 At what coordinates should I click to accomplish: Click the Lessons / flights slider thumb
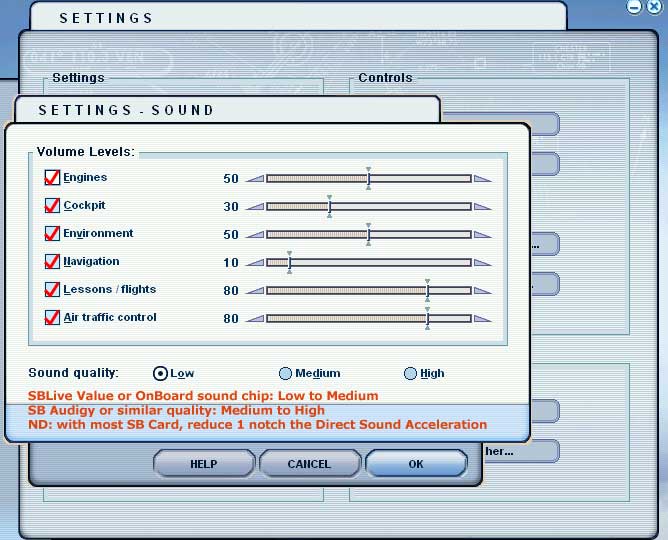[x=427, y=291]
